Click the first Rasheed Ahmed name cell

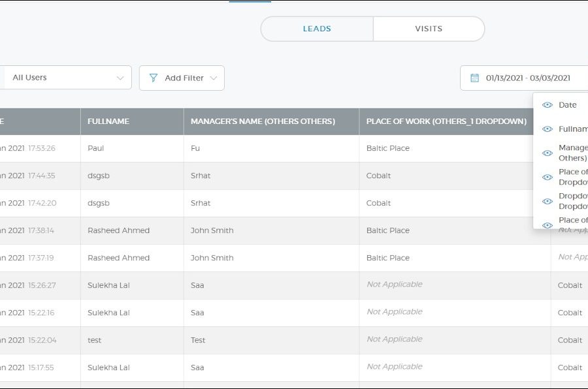(118, 230)
